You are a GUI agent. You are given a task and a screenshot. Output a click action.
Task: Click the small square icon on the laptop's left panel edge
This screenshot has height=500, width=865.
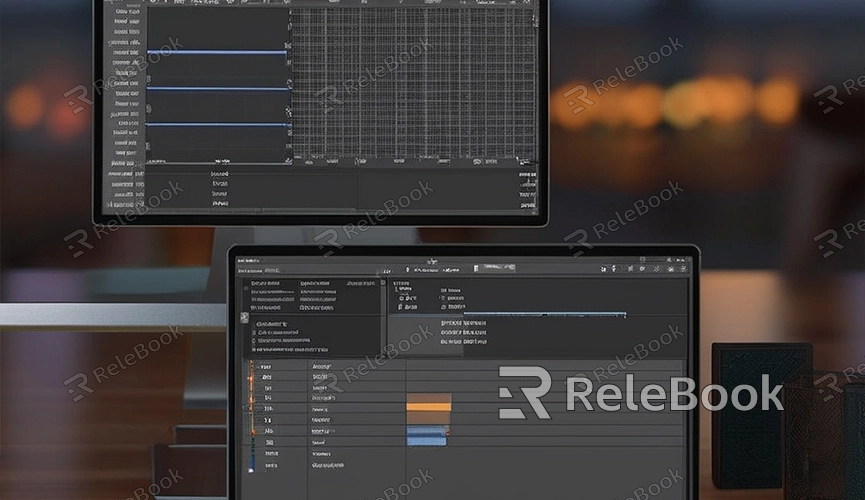[x=244, y=318]
